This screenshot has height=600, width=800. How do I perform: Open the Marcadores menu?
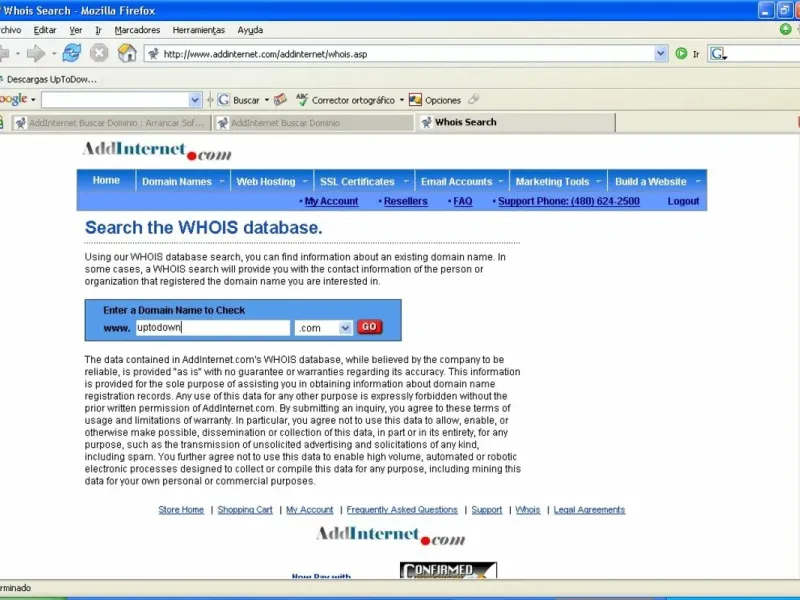click(137, 30)
